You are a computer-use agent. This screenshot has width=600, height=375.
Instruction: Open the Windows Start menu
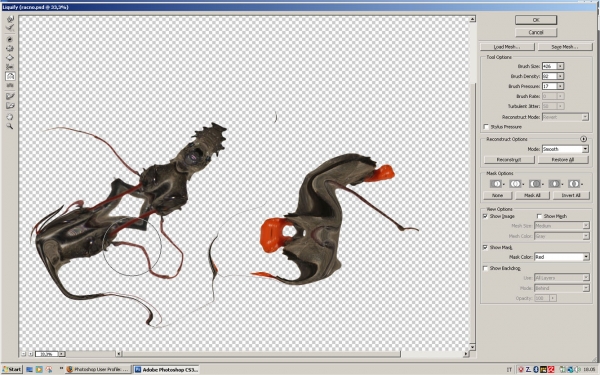12,370
